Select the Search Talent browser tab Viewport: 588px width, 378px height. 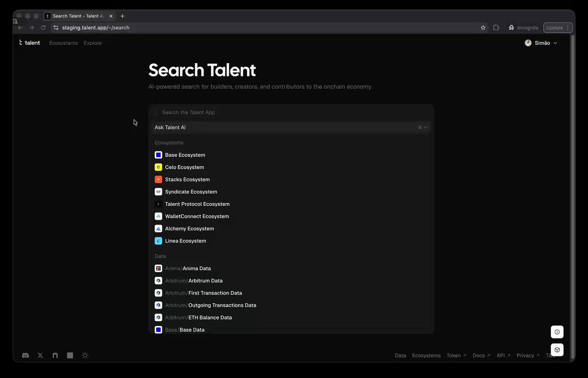[x=79, y=16]
